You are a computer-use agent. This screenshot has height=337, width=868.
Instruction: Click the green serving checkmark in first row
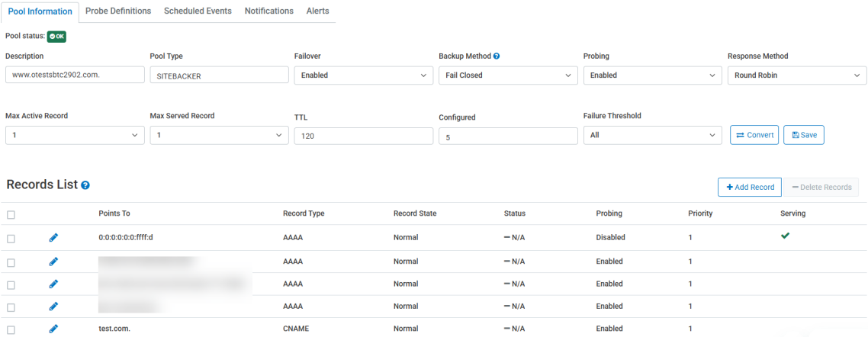point(785,236)
